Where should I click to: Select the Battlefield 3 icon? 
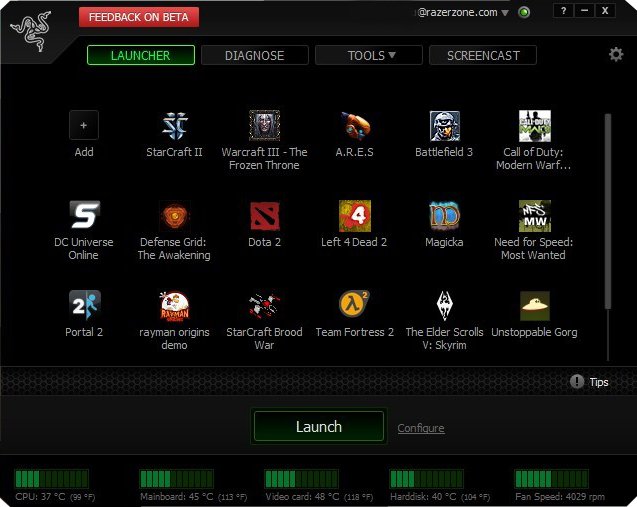[x=444, y=126]
